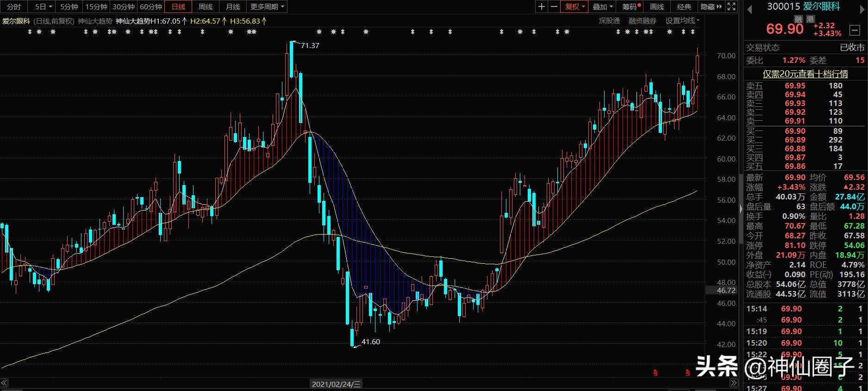
Task: Open 复权 adjustment dropdown
Action: tap(575, 6)
